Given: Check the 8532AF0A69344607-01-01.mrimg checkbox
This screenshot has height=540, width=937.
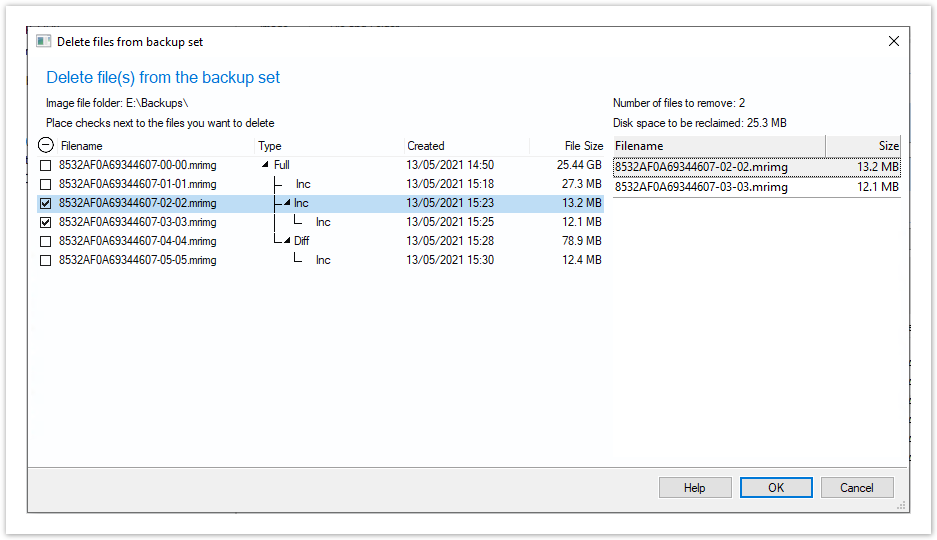Looking at the screenshot, I should tap(45, 185).
